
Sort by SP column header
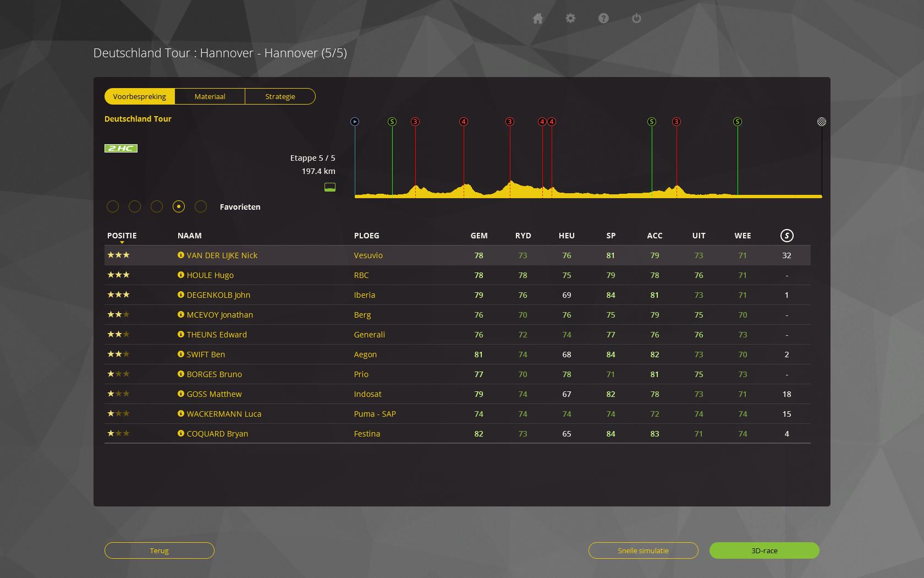click(610, 236)
